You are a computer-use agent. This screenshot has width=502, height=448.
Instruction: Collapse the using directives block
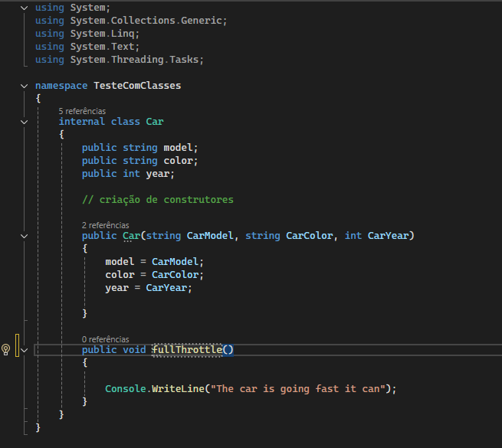click(24, 8)
